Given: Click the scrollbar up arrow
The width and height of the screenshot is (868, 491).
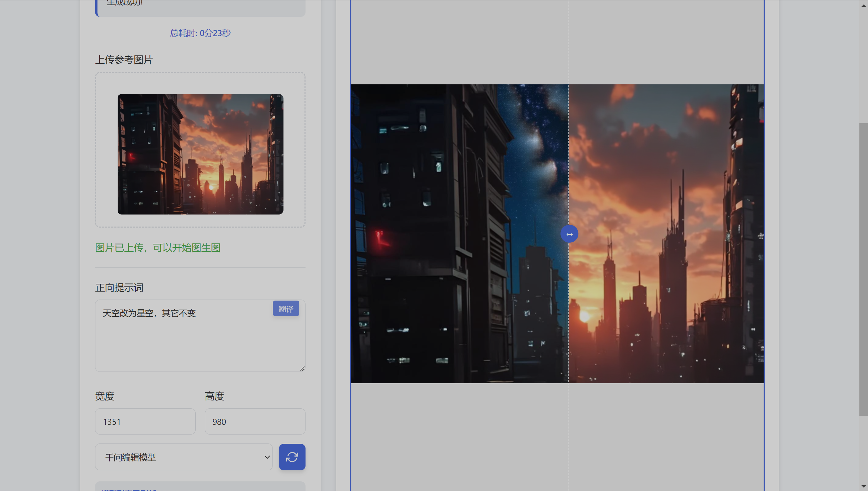Looking at the screenshot, I should (x=863, y=5).
